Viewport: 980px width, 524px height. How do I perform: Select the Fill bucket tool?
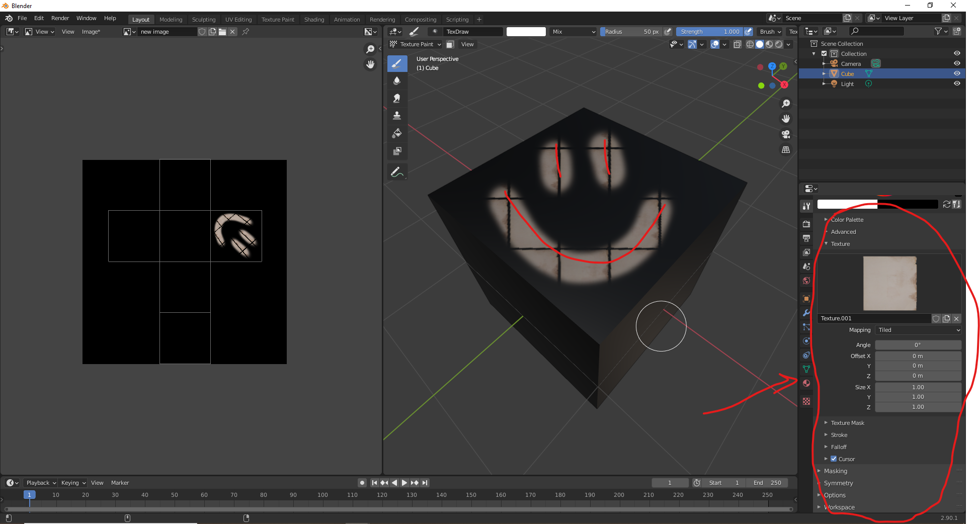coord(397,133)
